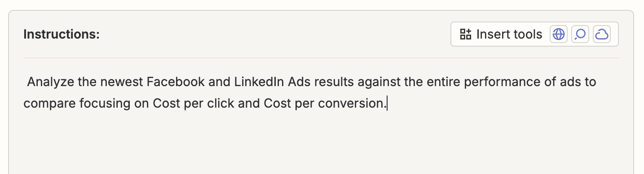
Task: Click the globe web tool icon
Action: [558, 34]
